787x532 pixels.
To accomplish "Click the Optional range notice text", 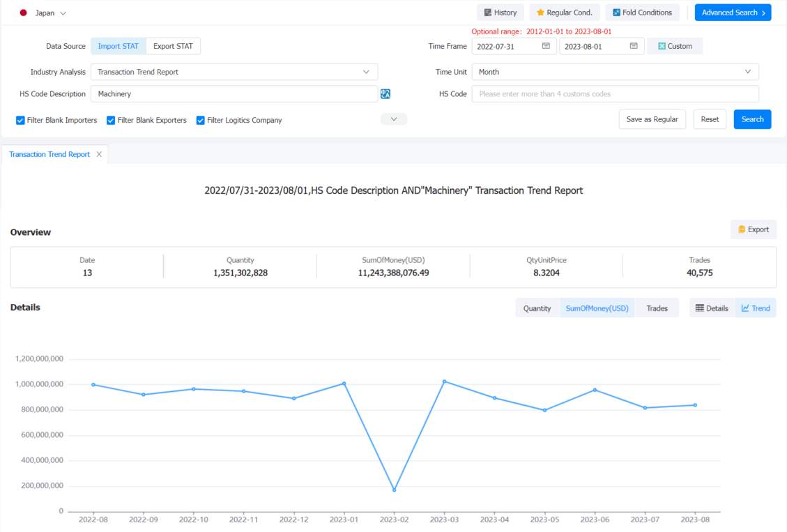I will pyautogui.click(x=541, y=31).
